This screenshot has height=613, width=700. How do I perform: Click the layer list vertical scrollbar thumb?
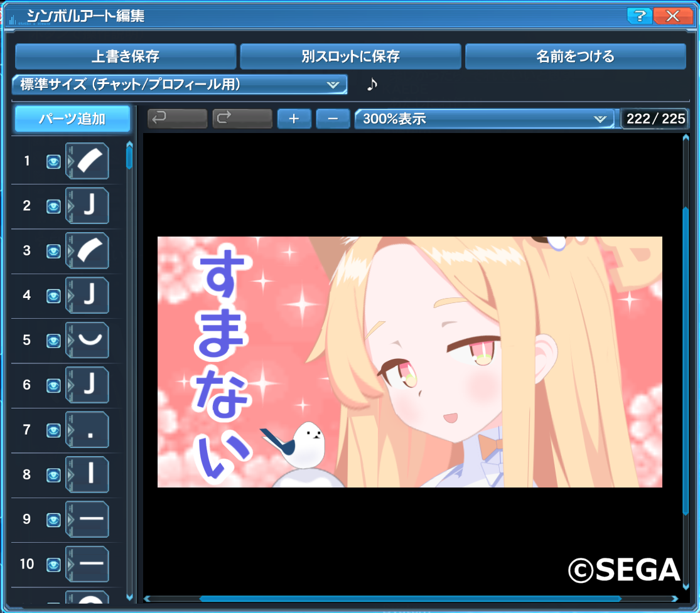(129, 157)
